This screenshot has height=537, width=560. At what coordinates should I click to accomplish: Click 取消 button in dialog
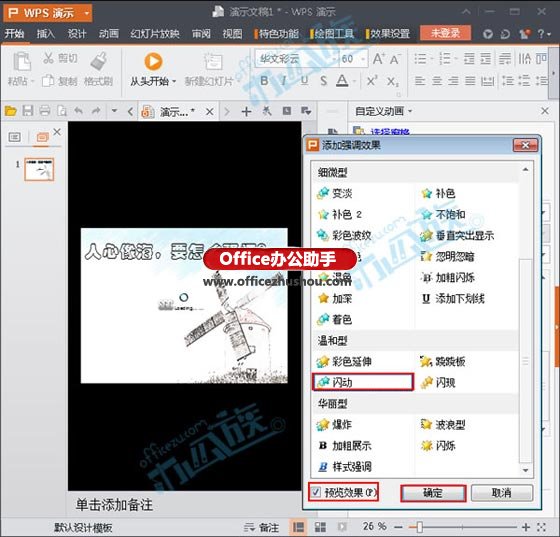502,493
